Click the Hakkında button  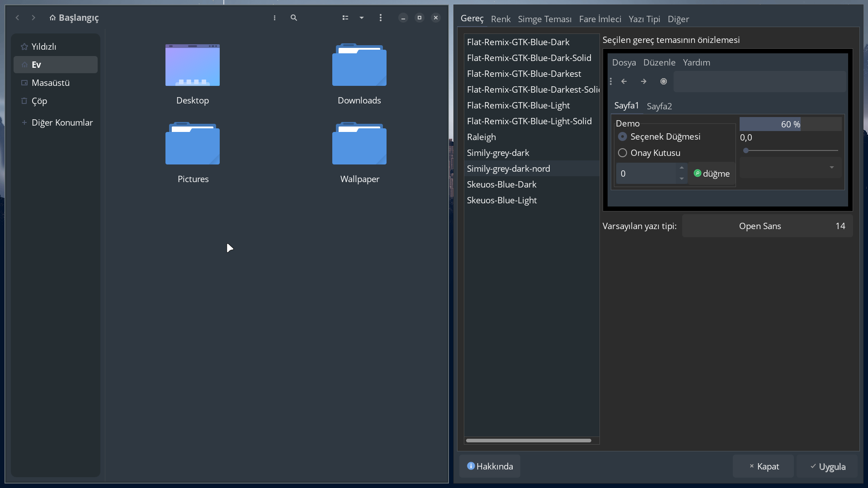pyautogui.click(x=490, y=466)
